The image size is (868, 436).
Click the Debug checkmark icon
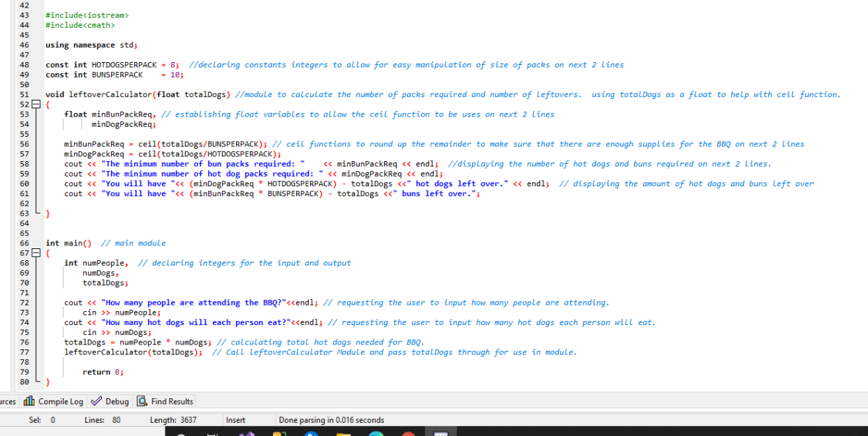click(x=96, y=401)
